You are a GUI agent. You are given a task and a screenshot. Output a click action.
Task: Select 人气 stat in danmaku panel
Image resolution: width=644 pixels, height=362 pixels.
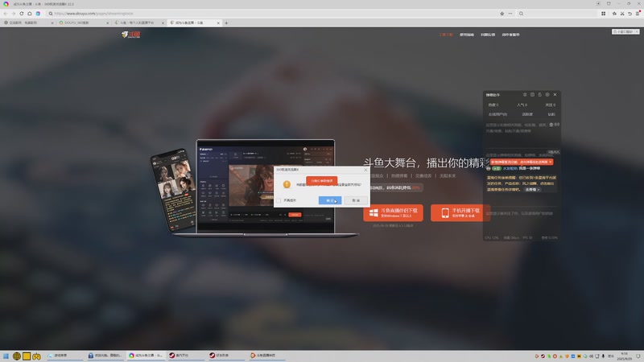(x=522, y=105)
